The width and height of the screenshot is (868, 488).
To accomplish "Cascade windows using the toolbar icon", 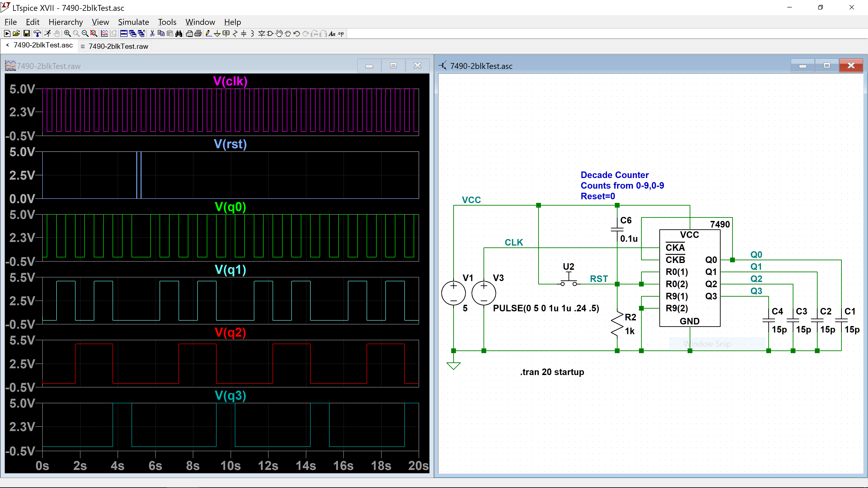I will click(133, 34).
